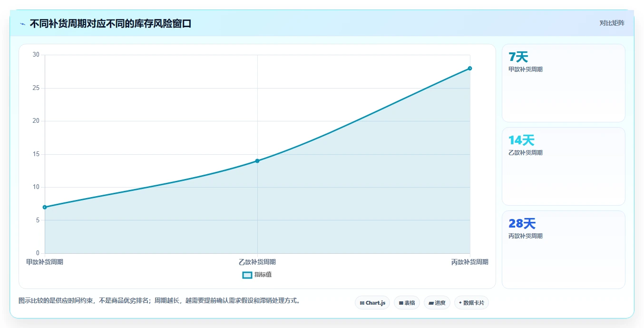
Task: Click the footnote text starting 图示比较的是
Action: 159,301
